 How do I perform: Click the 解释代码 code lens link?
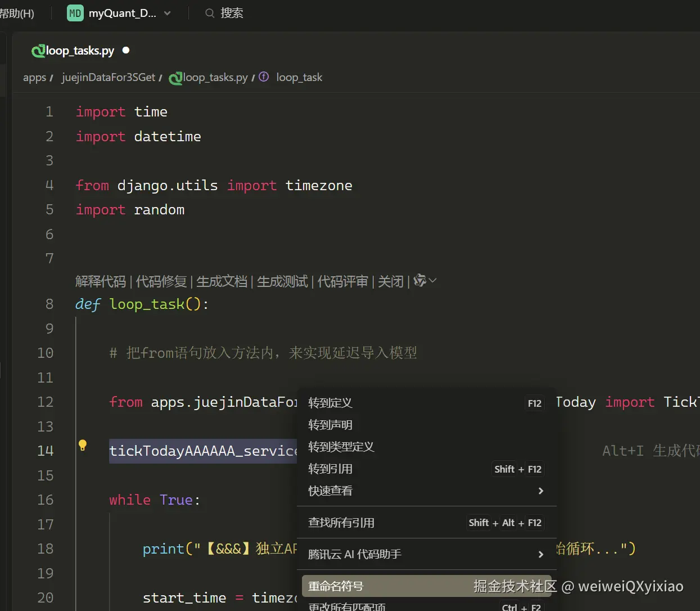pyautogui.click(x=101, y=281)
